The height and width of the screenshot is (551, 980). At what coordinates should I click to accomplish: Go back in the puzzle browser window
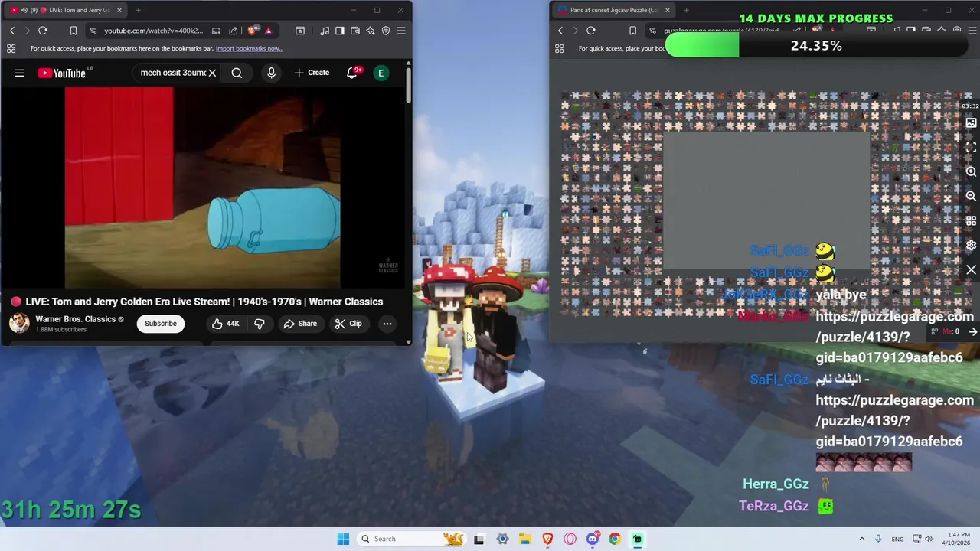pos(560,31)
